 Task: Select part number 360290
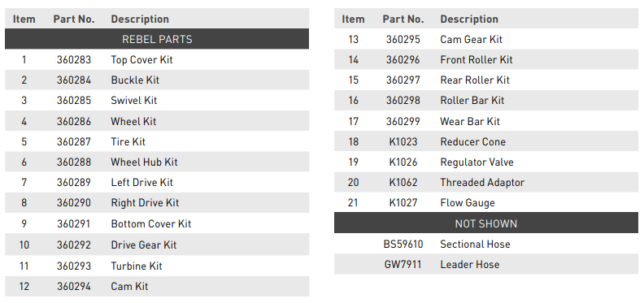[74, 202]
